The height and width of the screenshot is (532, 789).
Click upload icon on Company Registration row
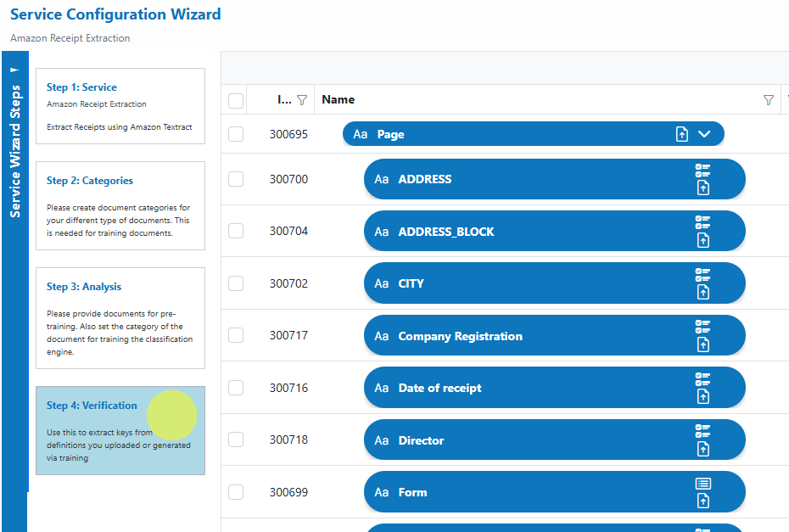(703, 344)
